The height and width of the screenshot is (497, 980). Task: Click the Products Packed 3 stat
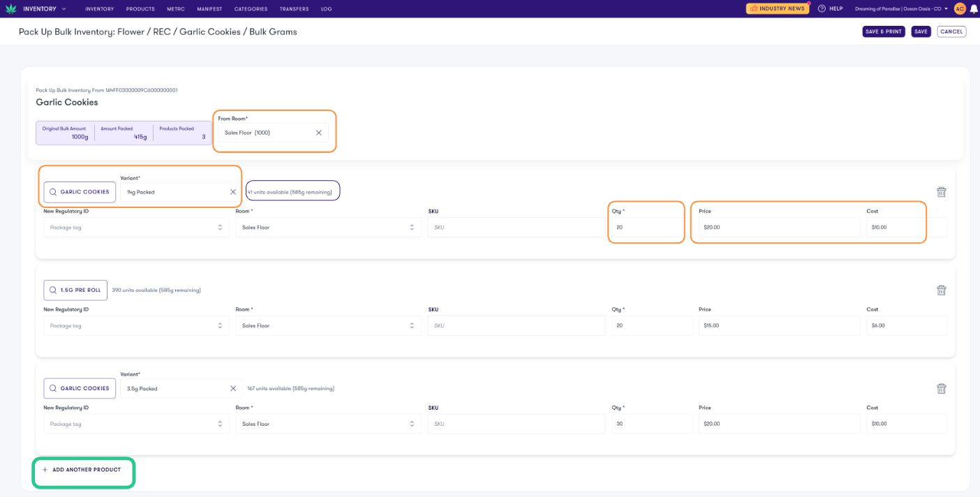pyautogui.click(x=182, y=133)
